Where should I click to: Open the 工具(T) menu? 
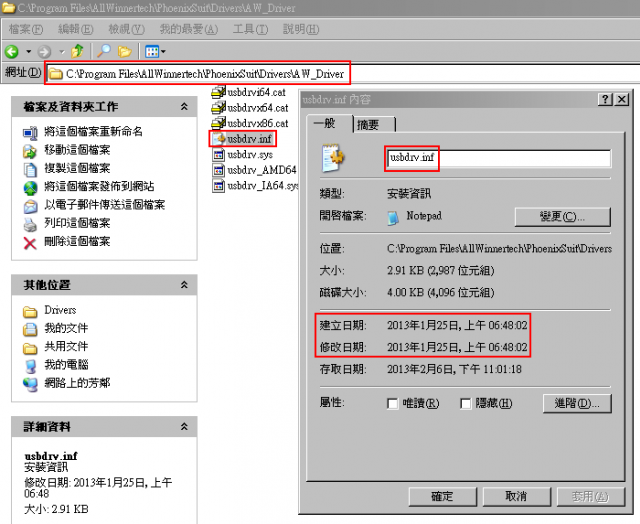tap(250, 29)
